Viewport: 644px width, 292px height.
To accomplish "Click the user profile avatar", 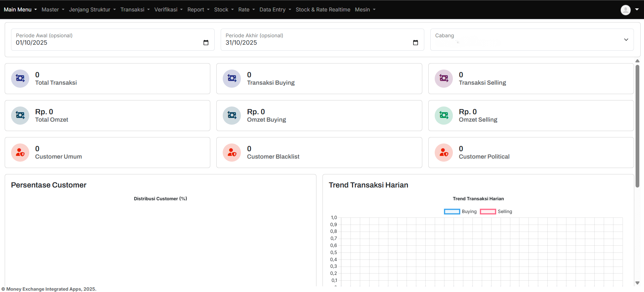I will (626, 10).
